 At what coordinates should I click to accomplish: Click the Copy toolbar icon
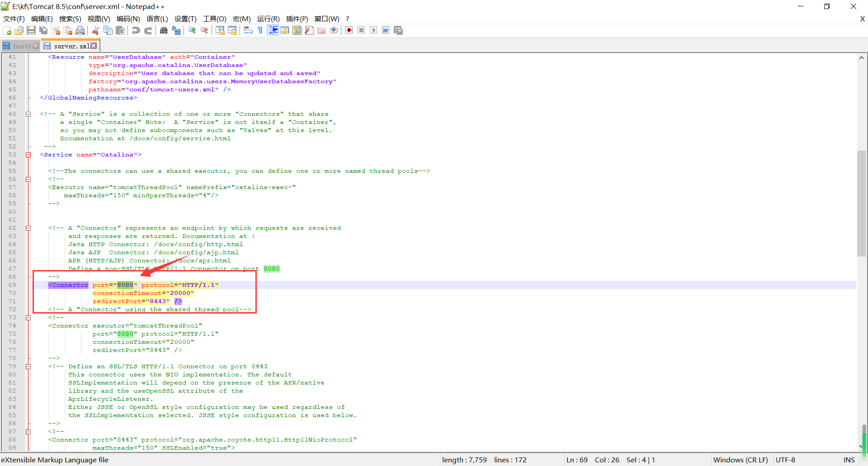108,30
